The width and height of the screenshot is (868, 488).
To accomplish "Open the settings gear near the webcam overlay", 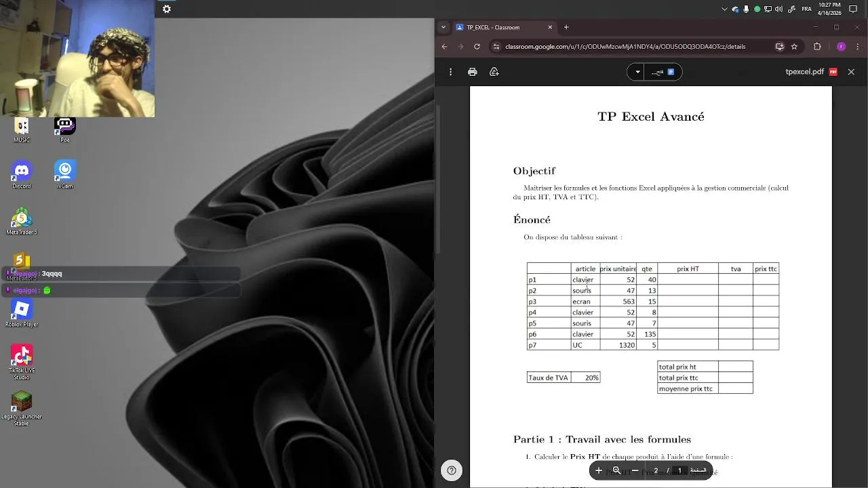I will click(167, 9).
